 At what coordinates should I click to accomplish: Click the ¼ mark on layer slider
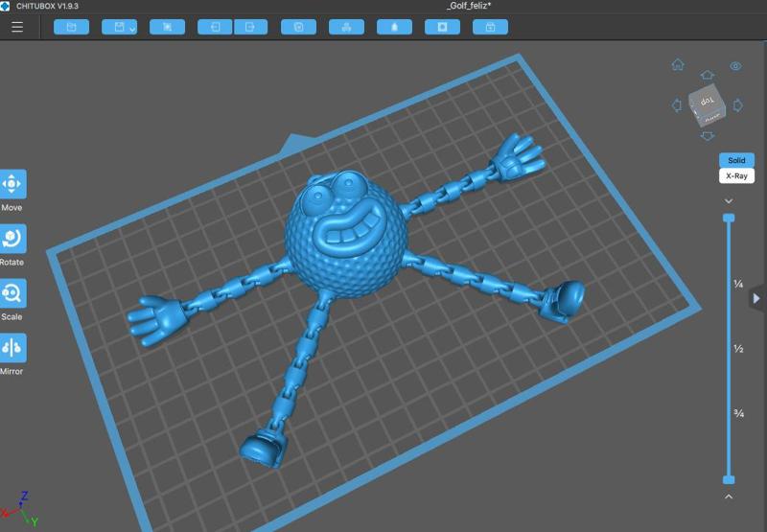coord(738,284)
